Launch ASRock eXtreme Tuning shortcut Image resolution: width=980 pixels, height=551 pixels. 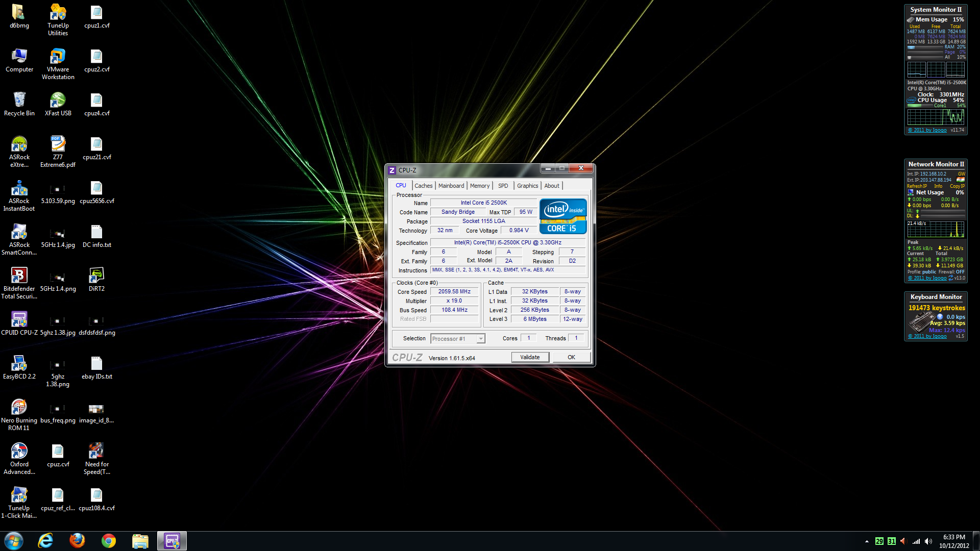click(19, 152)
